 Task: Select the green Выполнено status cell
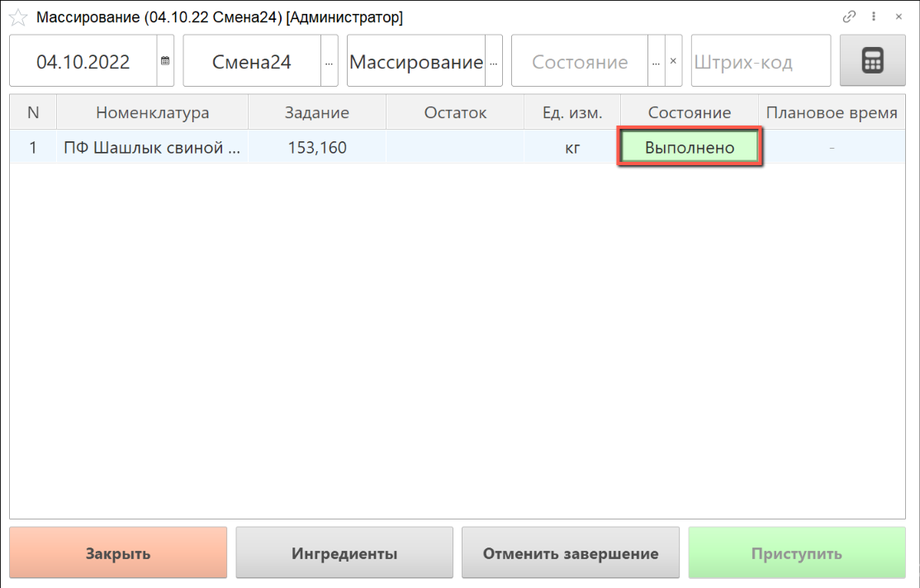tap(690, 149)
